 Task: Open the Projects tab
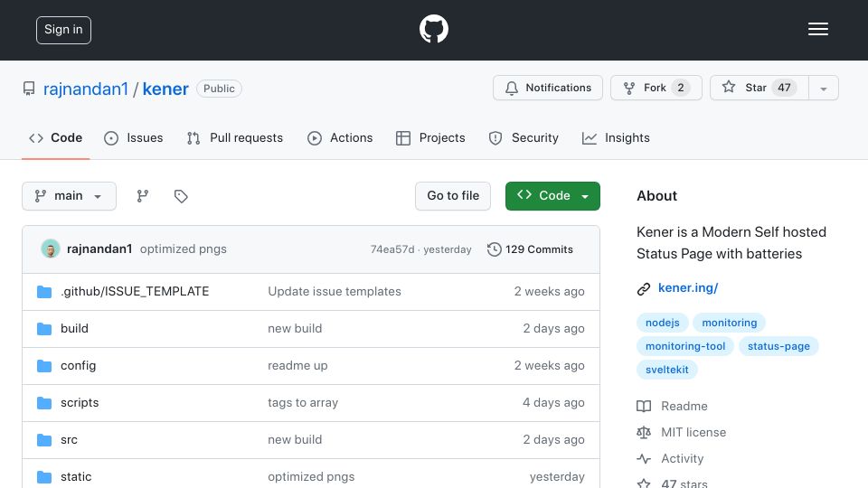pyautogui.click(x=430, y=137)
